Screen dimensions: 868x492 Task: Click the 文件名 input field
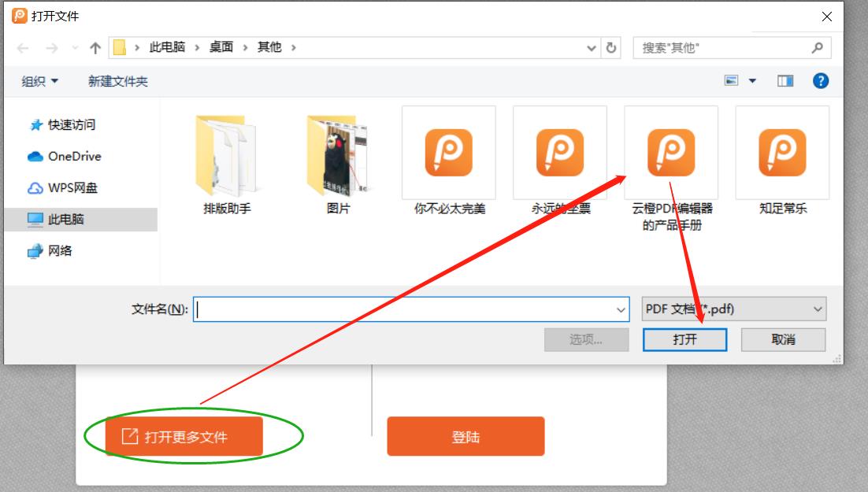point(410,309)
